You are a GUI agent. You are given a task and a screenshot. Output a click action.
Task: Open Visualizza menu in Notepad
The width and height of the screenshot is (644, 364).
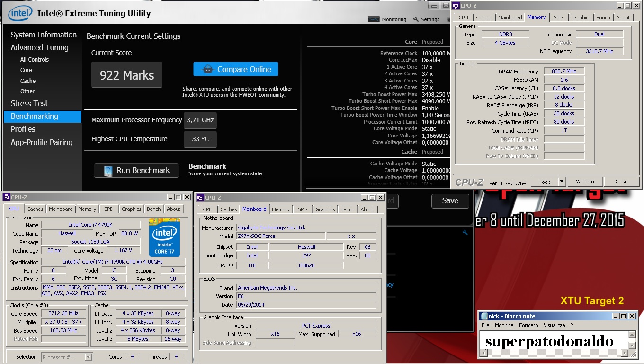tap(554, 325)
